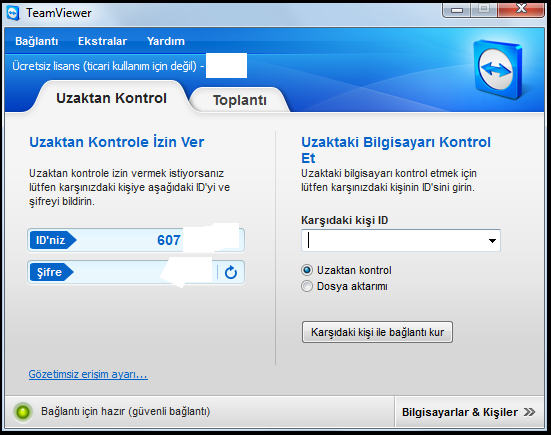Open the Ekstralar menu
Image resolution: width=551 pixels, height=435 pixels.
pos(102,41)
